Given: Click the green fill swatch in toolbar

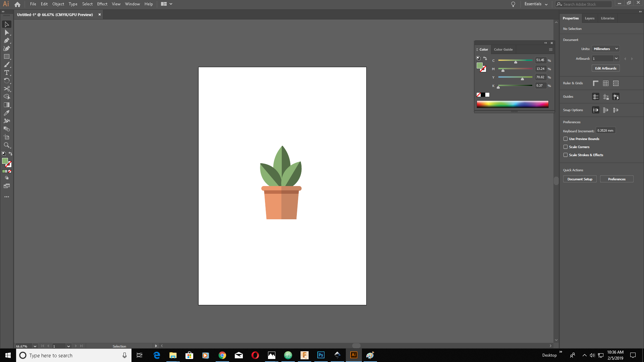Looking at the screenshot, I should (5, 161).
